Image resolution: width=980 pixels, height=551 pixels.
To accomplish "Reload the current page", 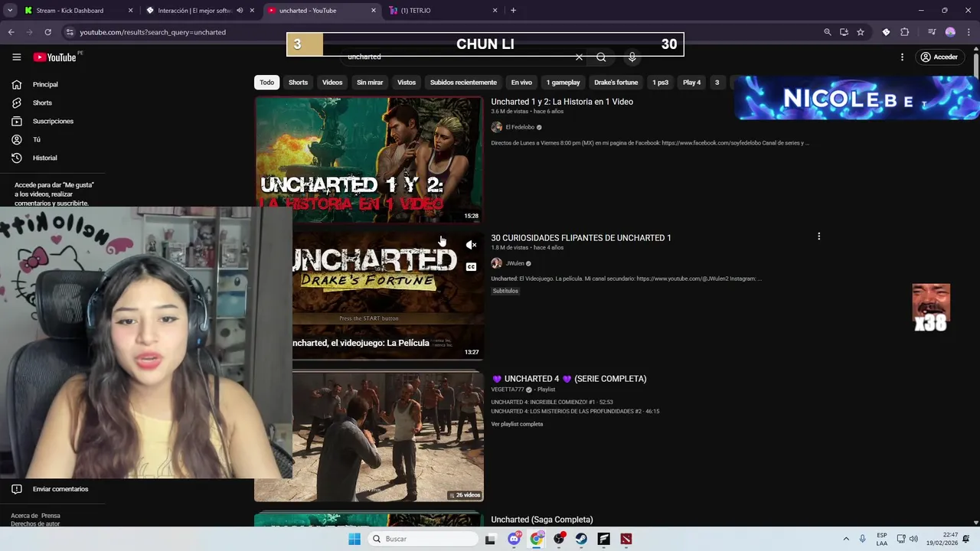I will click(47, 32).
